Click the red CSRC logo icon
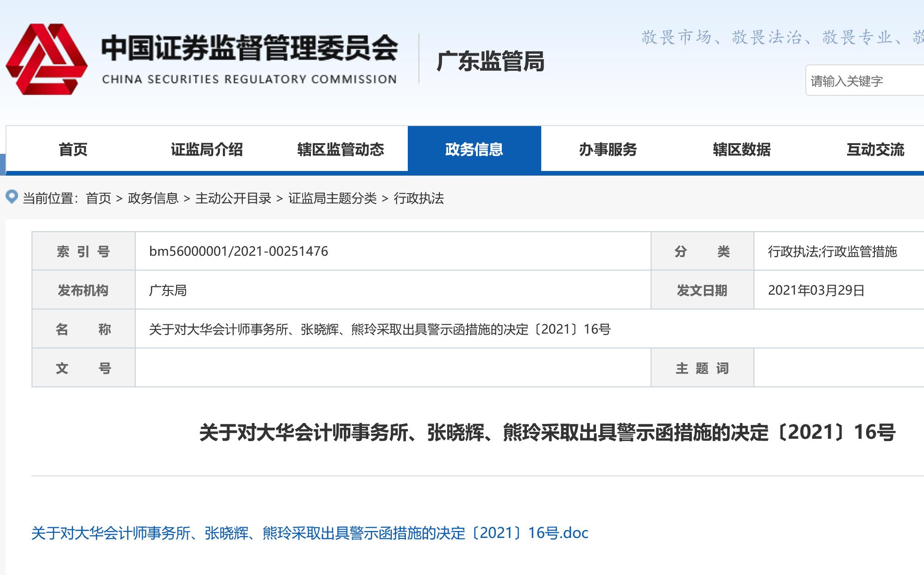This screenshot has width=924, height=575. pyautogui.click(x=46, y=59)
